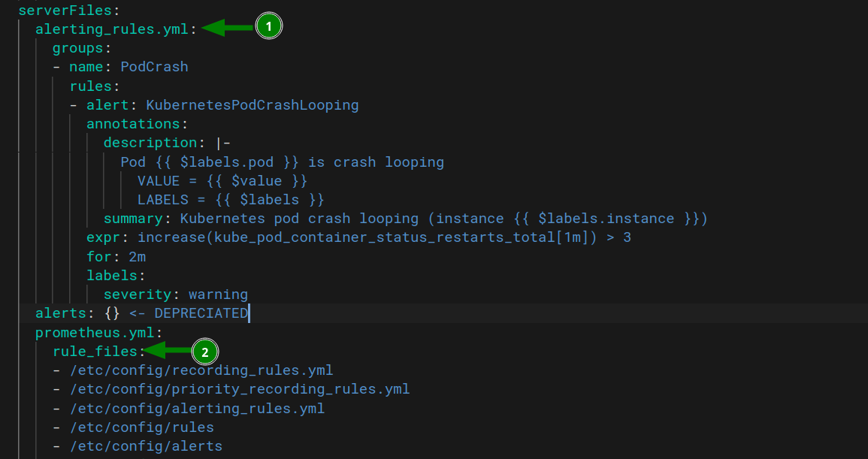Click the alerting_rules.yml key
The image size is (868, 459).
113,29
